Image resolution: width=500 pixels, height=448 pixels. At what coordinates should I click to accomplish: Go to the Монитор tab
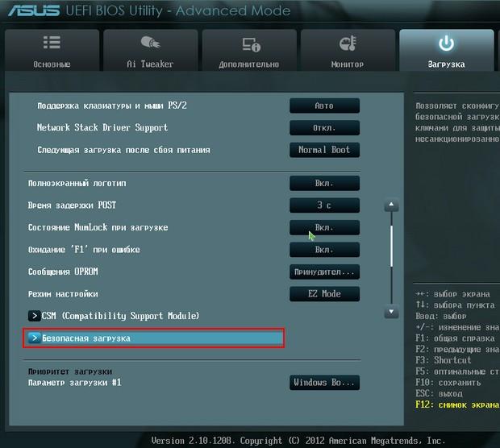(x=348, y=50)
